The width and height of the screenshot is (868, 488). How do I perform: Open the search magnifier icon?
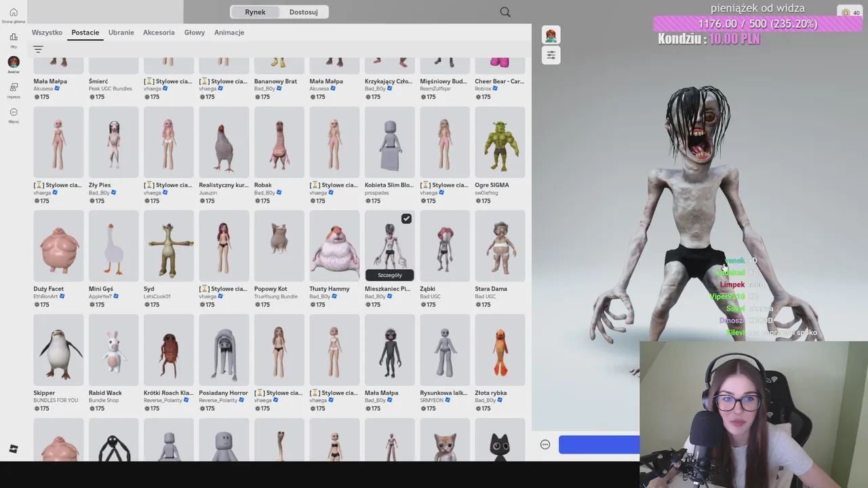coord(505,12)
